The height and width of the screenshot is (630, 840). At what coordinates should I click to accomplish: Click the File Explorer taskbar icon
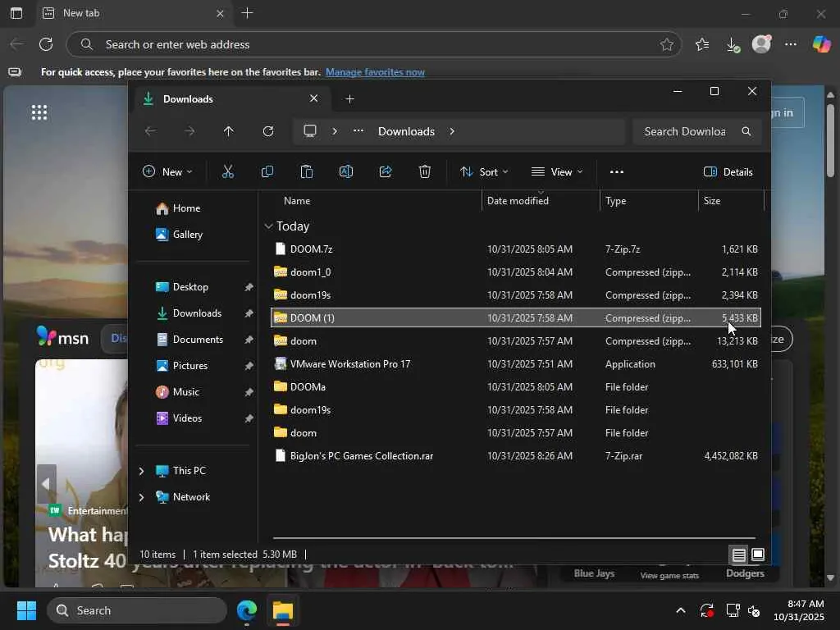(283, 610)
